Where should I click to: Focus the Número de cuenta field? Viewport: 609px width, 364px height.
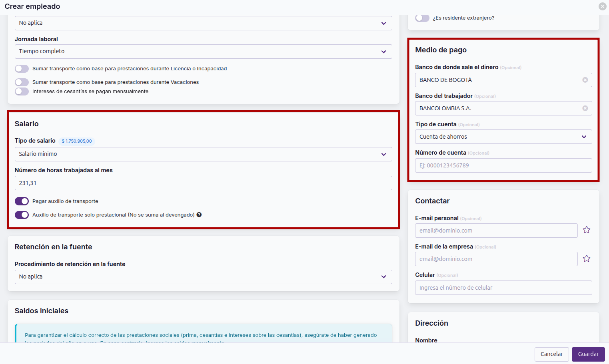click(x=503, y=165)
